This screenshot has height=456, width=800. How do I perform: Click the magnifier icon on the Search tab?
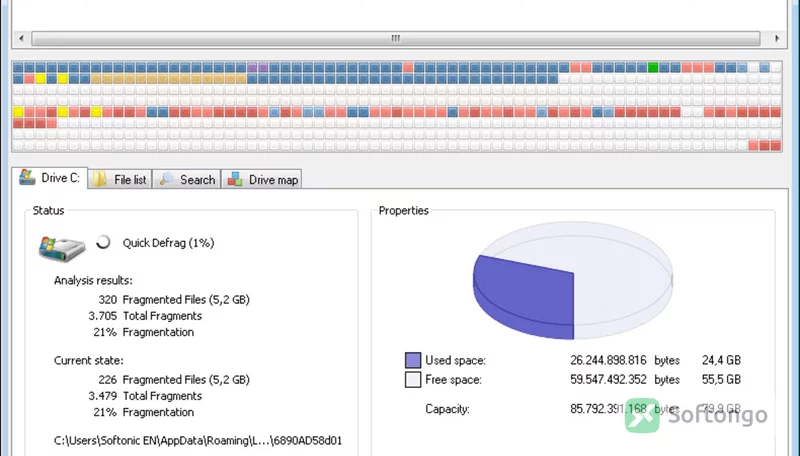coord(166,179)
